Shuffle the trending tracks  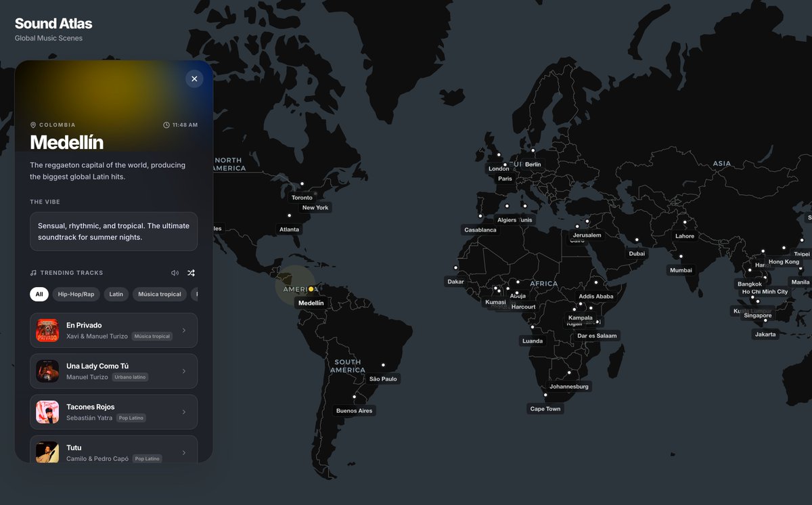pos(191,273)
